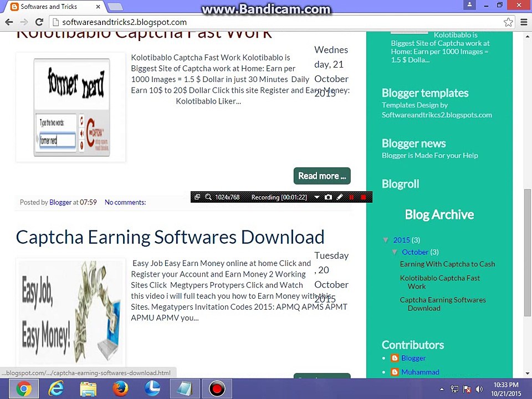Screen dimensions: 532x399
Task: Click Bandicam pencil draw icon
Action: pos(340,197)
